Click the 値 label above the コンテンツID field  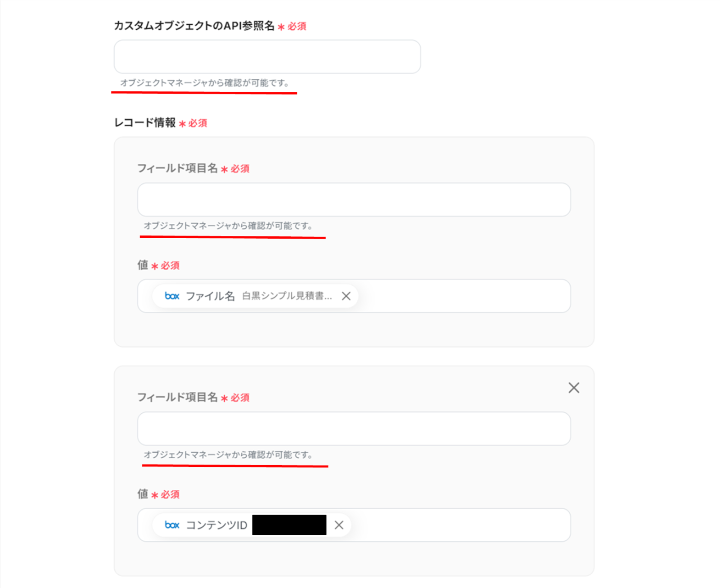[x=143, y=494]
